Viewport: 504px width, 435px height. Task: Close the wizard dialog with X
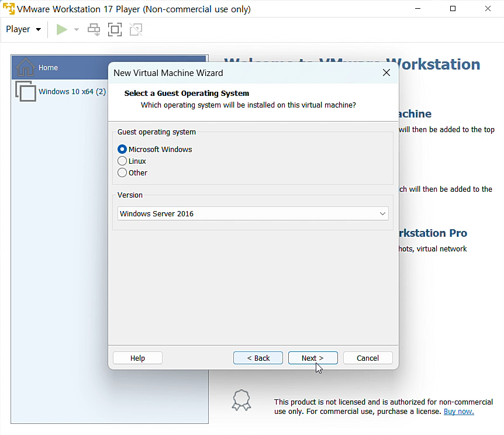click(x=386, y=72)
